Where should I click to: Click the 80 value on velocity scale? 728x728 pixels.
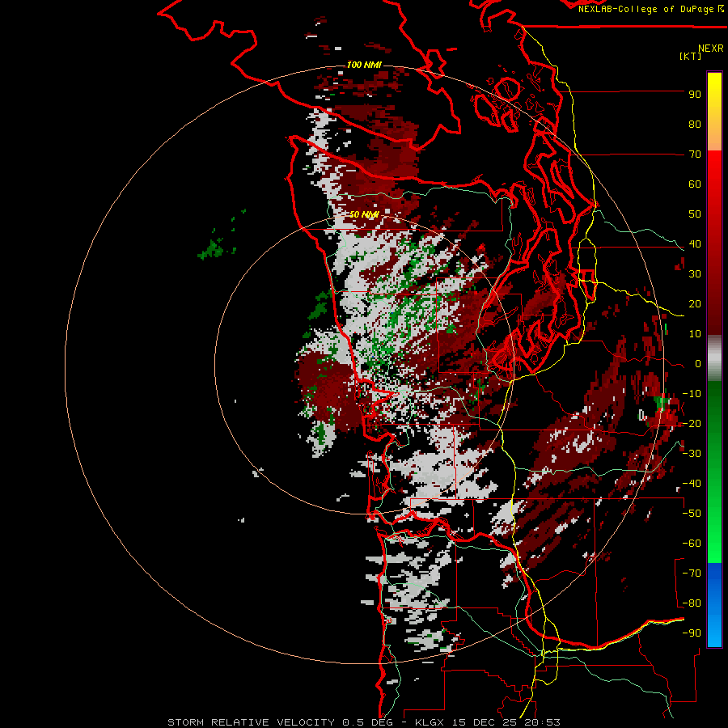(x=695, y=125)
